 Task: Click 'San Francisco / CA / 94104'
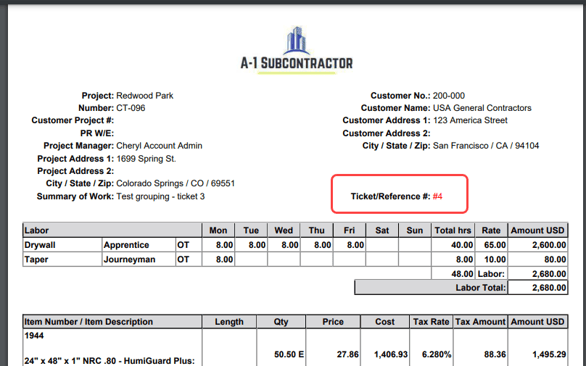(x=486, y=146)
